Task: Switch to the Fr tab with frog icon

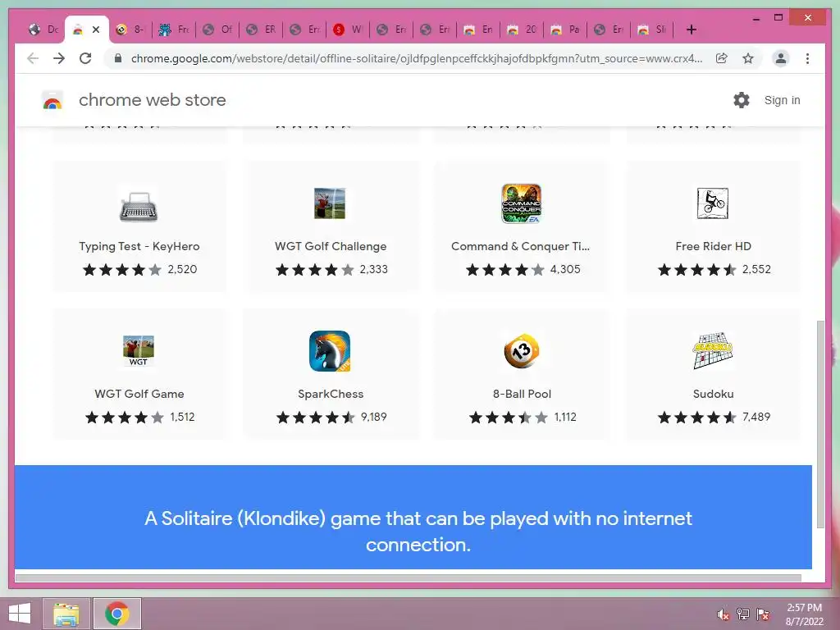Action: 174,30
